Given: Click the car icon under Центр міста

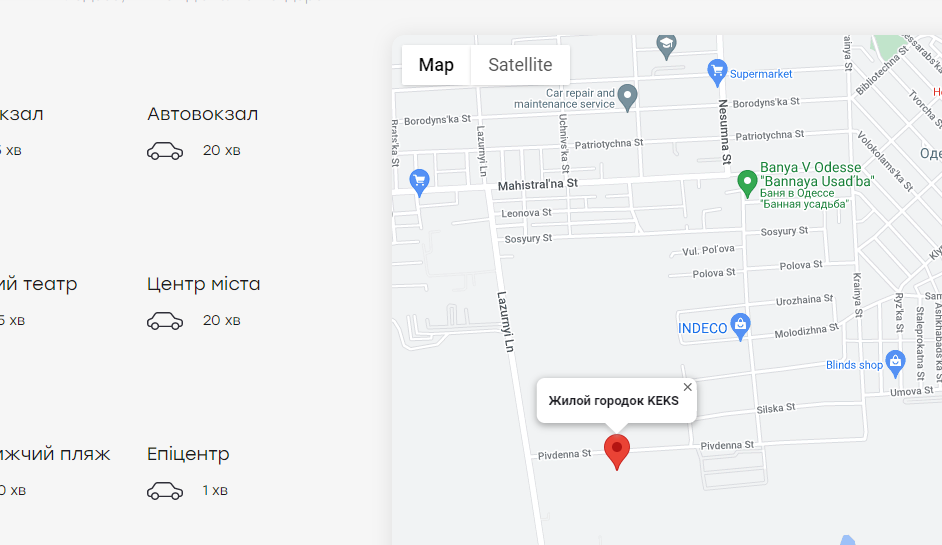Looking at the screenshot, I should coord(165,321).
